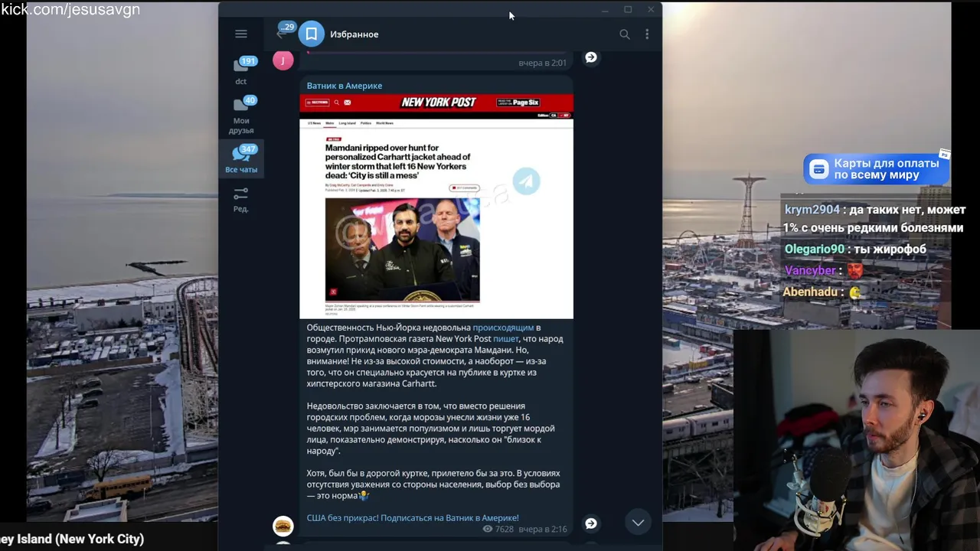Click the вчера в 2:16 timestamp
The image size is (980, 551).
[543, 529]
